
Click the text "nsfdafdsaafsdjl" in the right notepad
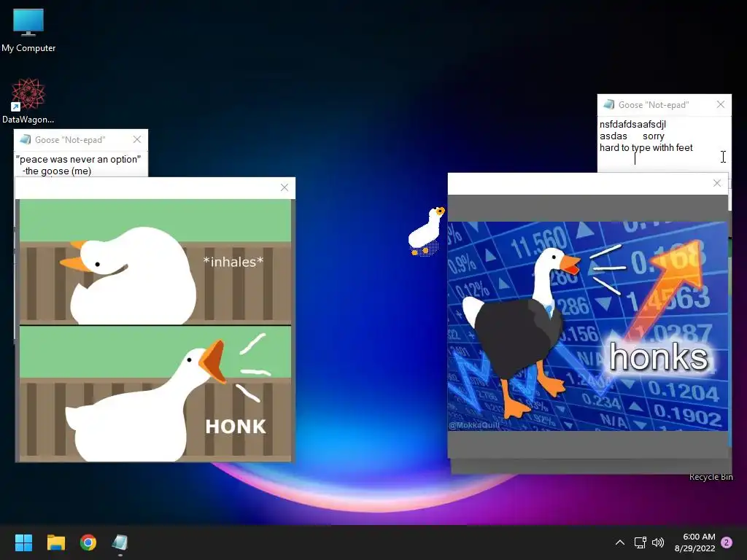[632, 124]
